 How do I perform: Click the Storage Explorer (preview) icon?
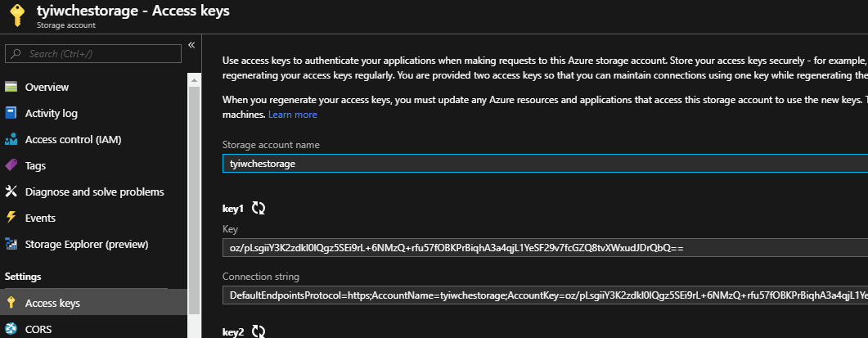pyautogui.click(x=11, y=244)
